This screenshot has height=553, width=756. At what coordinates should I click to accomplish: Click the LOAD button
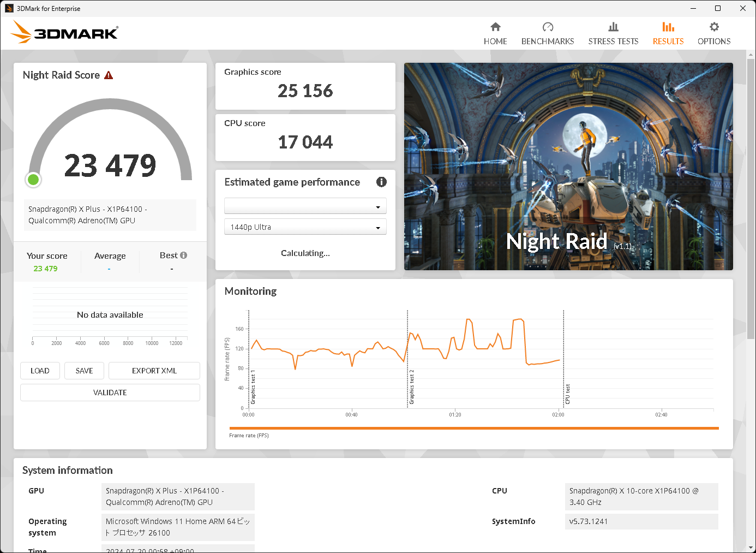(x=40, y=371)
